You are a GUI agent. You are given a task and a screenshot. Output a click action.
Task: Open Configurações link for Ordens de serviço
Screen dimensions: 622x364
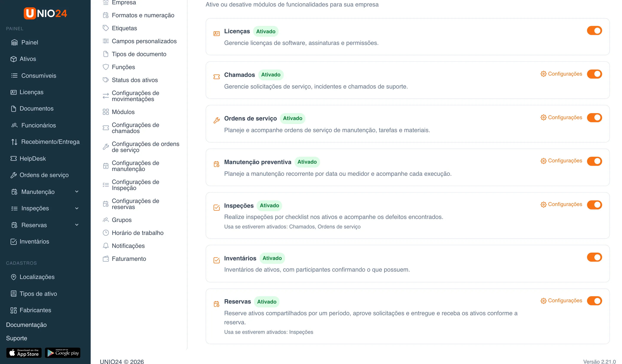pyautogui.click(x=561, y=117)
